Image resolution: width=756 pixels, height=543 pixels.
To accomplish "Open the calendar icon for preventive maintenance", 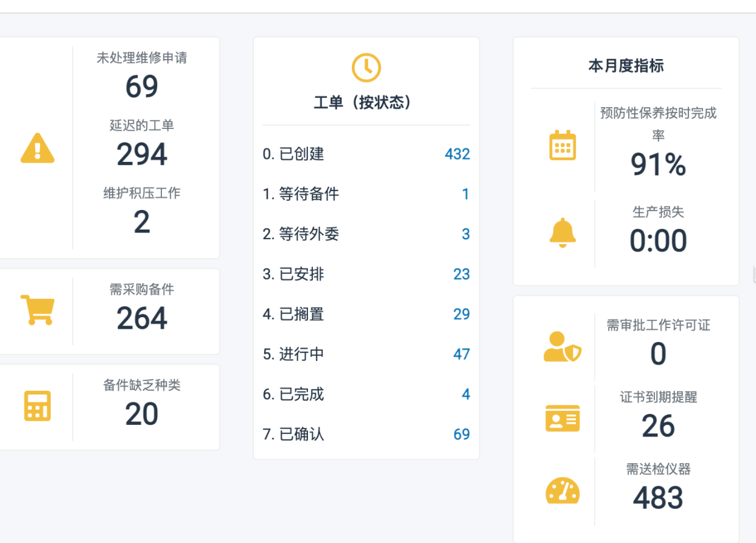I will pyautogui.click(x=563, y=145).
